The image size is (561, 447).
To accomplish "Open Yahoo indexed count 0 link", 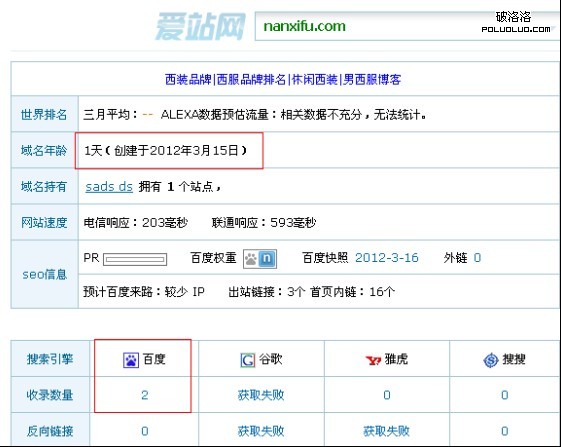I will (x=387, y=395).
